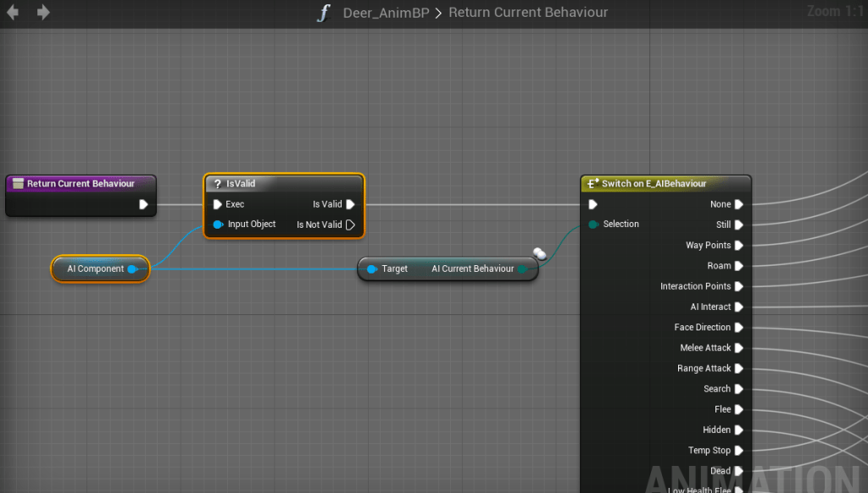Click the Is Valid exec output pin
The image size is (868, 493).
[x=350, y=204]
